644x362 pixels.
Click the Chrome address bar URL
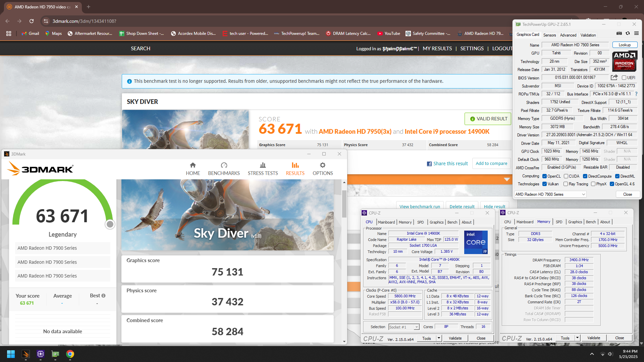[84, 21]
